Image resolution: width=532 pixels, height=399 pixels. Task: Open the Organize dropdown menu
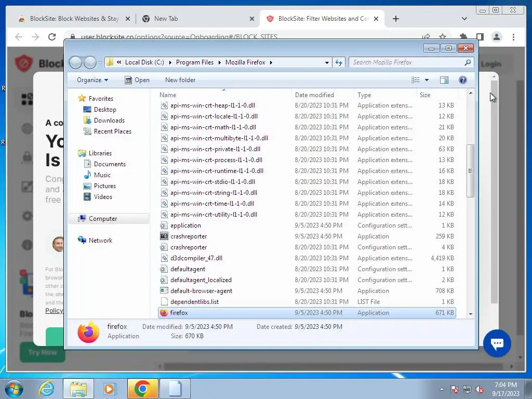[x=92, y=80]
